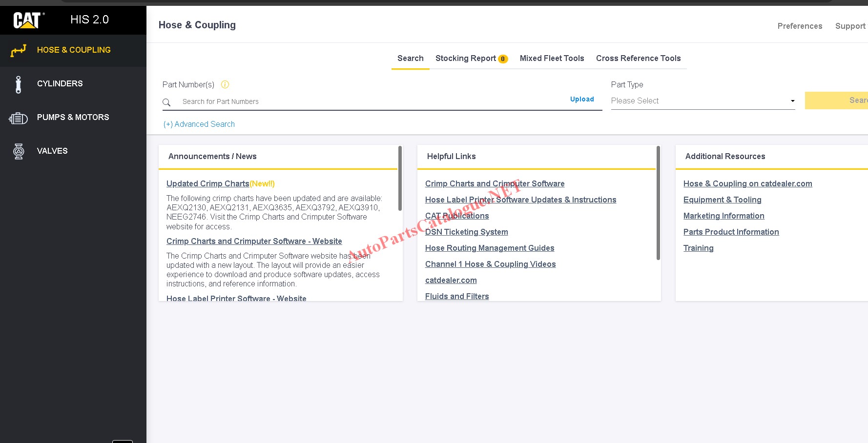Open the Cross Reference Tools tab
This screenshot has width=868, height=443.
(x=638, y=58)
